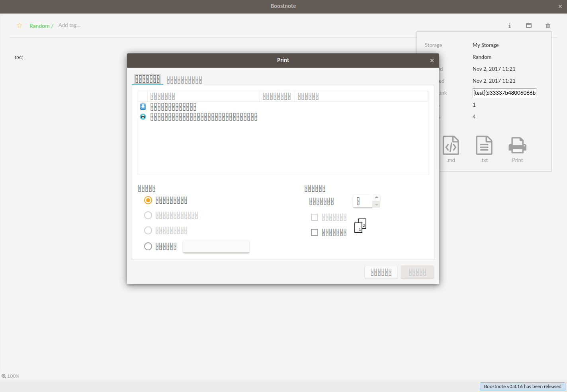This screenshot has height=392, width=567.
Task: Click the trash icon to delete note
Action: (548, 26)
